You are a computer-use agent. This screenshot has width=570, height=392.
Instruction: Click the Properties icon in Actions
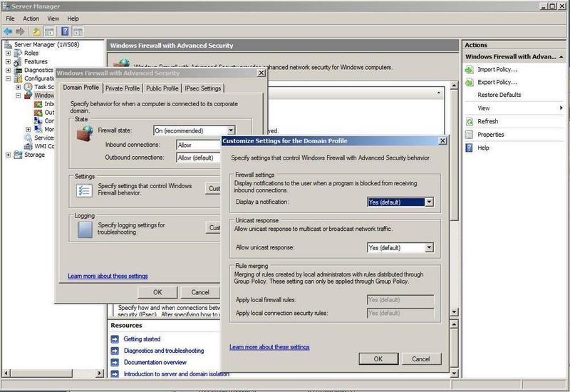[x=470, y=135]
